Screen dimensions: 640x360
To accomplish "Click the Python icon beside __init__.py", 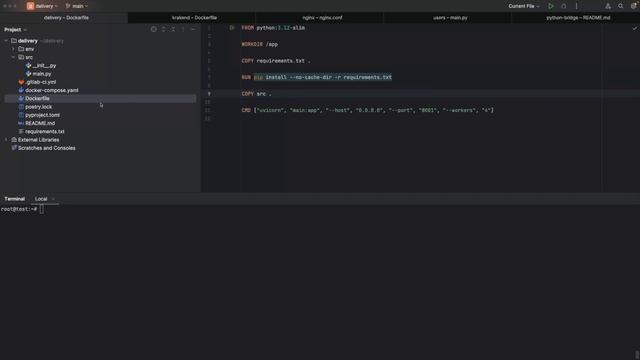I will 29,65.
